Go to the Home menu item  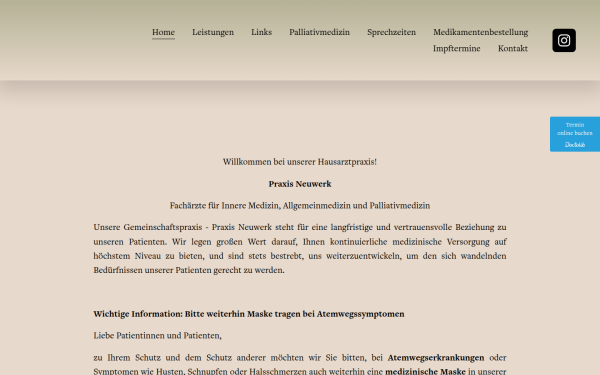(163, 32)
